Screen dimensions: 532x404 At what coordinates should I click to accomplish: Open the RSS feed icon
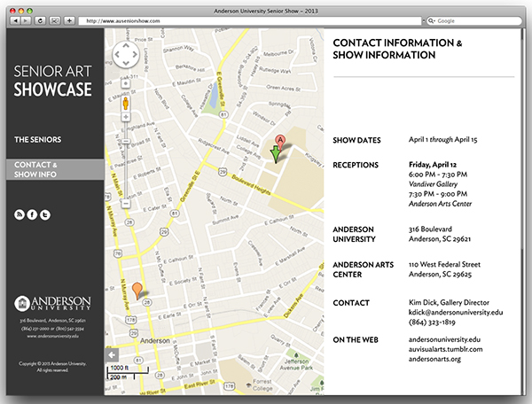tap(20, 214)
